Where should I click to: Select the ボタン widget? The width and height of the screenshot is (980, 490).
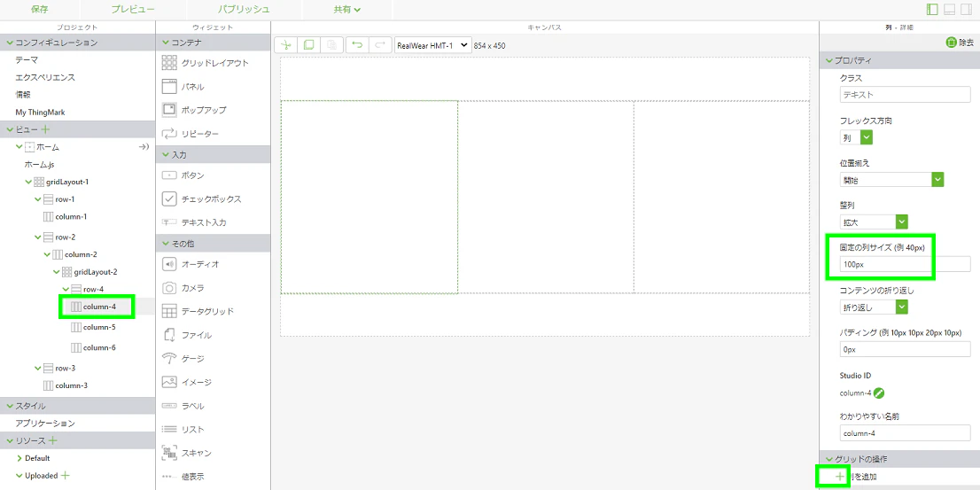[x=183, y=175]
